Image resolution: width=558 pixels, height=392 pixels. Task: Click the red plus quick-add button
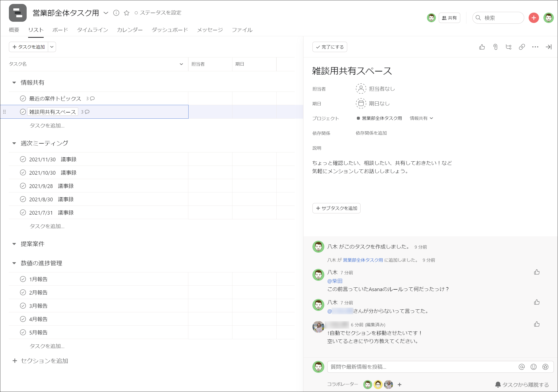(534, 18)
